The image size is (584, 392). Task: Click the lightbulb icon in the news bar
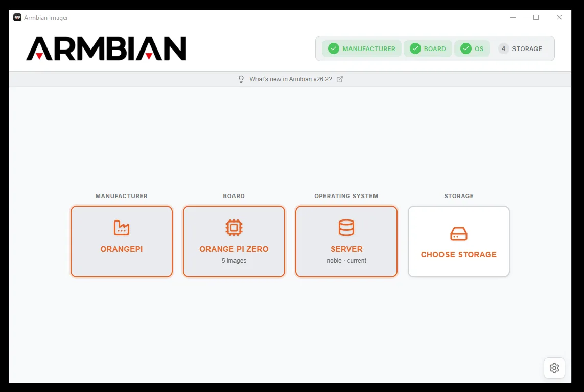[241, 79]
